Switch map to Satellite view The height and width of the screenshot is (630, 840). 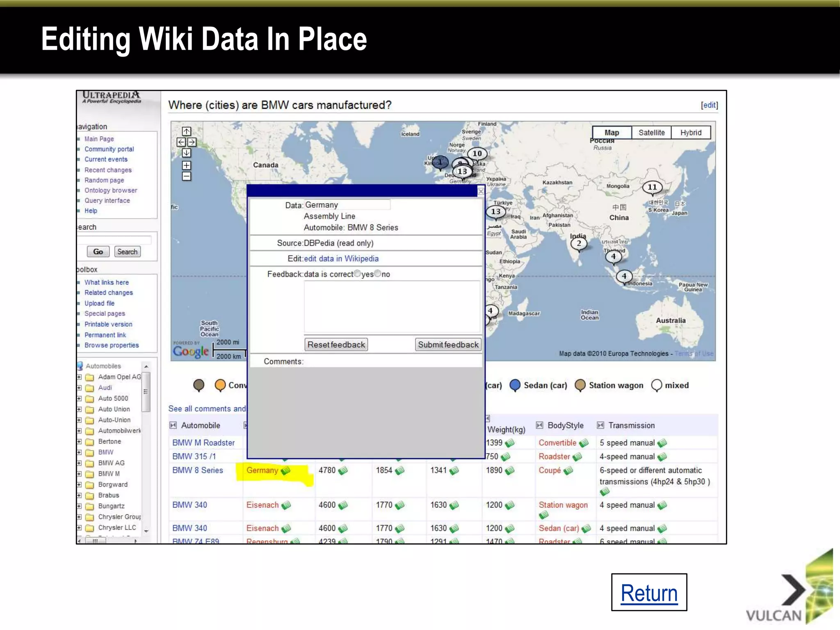click(x=651, y=132)
